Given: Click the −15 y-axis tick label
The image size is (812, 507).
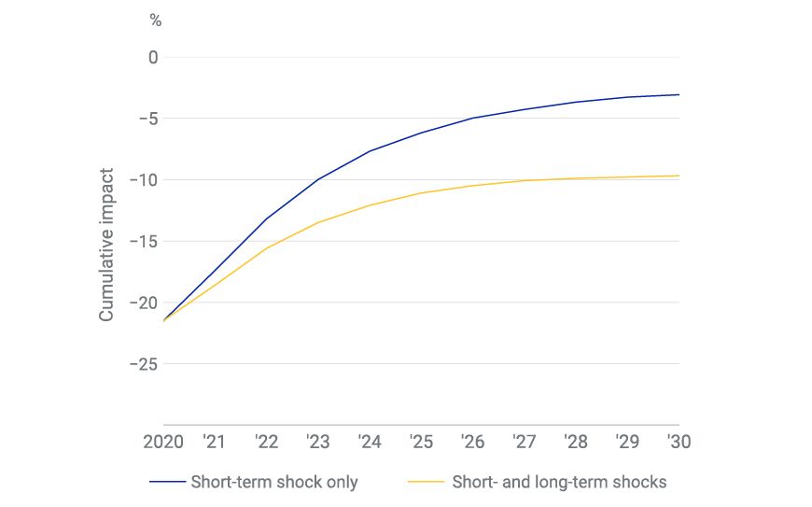Looking at the screenshot, I should pyautogui.click(x=145, y=242).
